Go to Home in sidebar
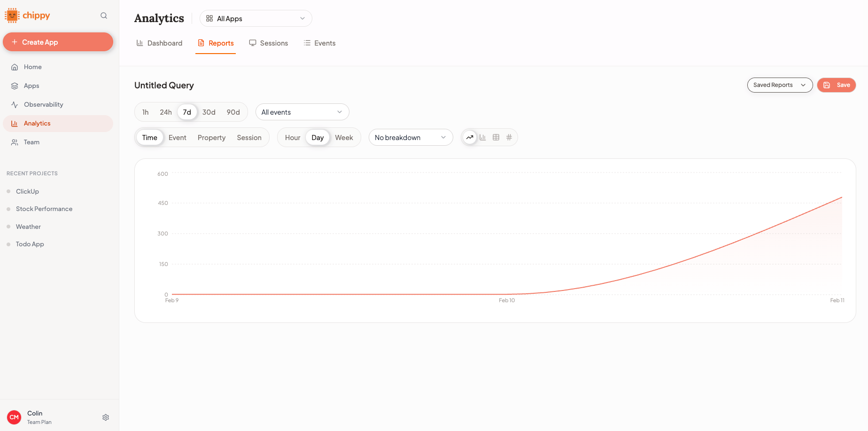This screenshot has height=431, width=868. [x=58, y=67]
